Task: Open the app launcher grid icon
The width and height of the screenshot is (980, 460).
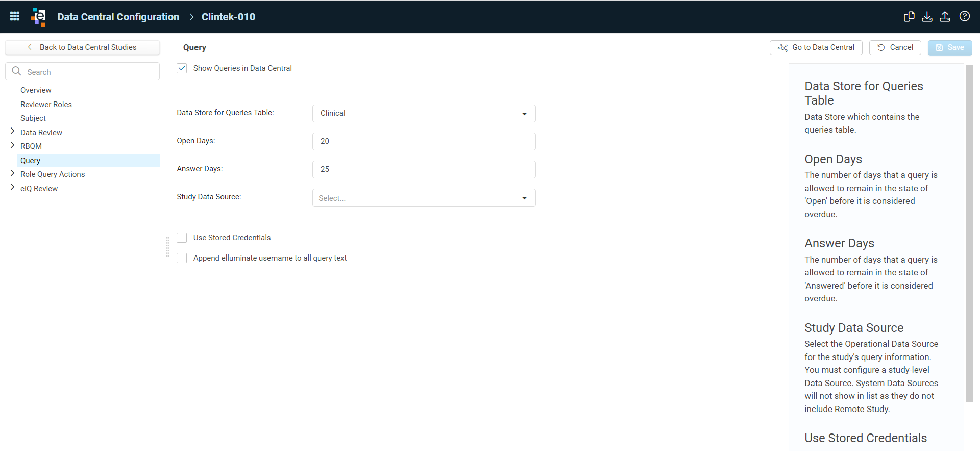Action: coord(15,16)
